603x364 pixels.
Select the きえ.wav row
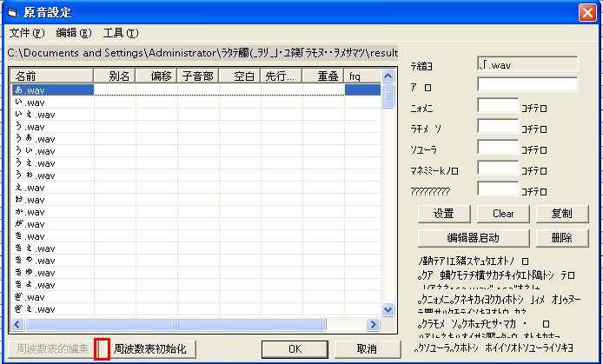coord(196,248)
